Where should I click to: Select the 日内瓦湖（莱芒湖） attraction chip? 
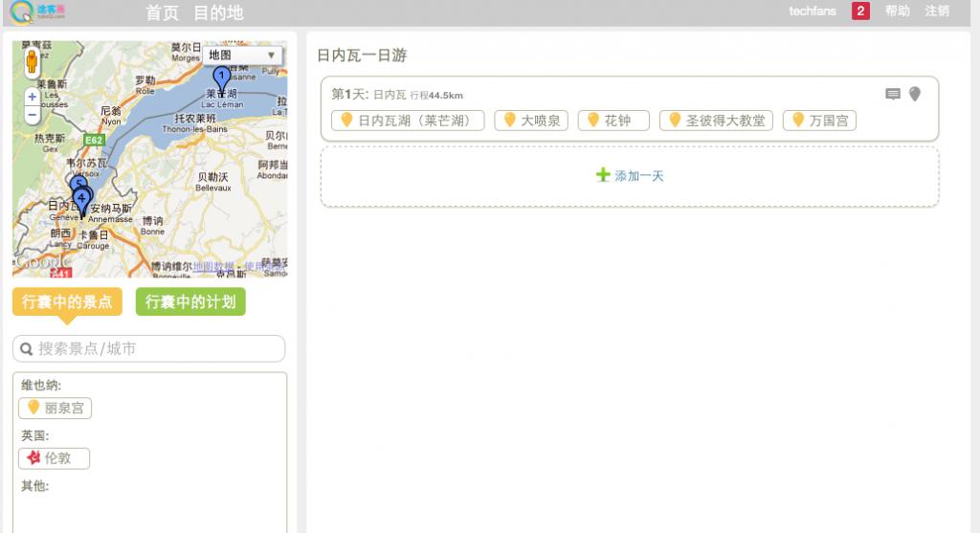click(408, 121)
